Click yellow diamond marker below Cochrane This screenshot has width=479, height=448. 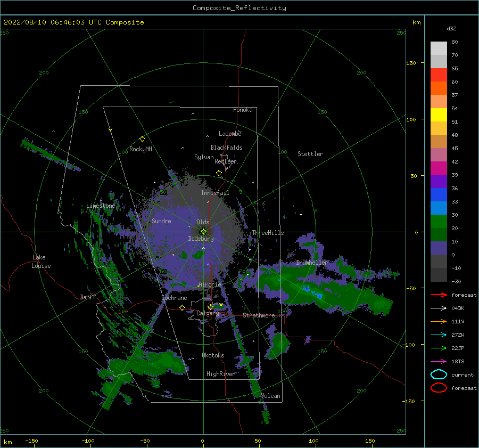[x=183, y=307]
